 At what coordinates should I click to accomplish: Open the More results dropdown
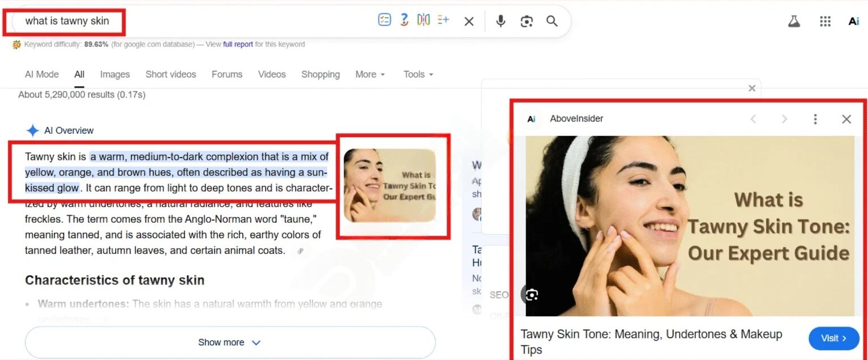(x=366, y=74)
